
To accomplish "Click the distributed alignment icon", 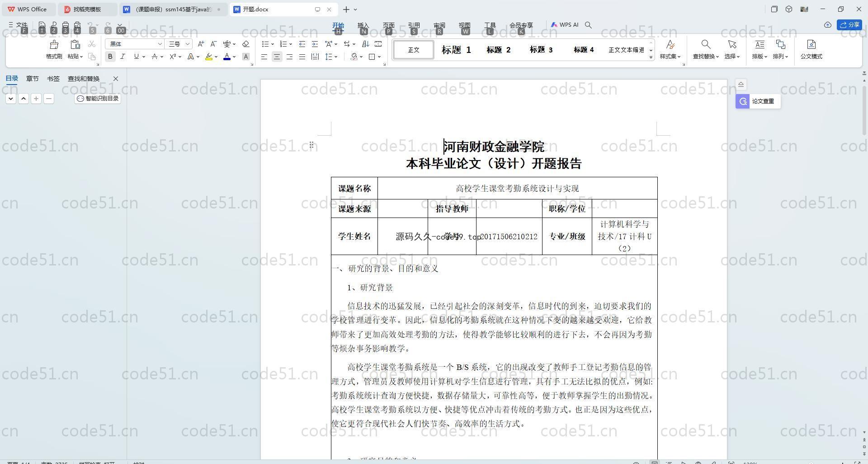I will click(x=315, y=57).
